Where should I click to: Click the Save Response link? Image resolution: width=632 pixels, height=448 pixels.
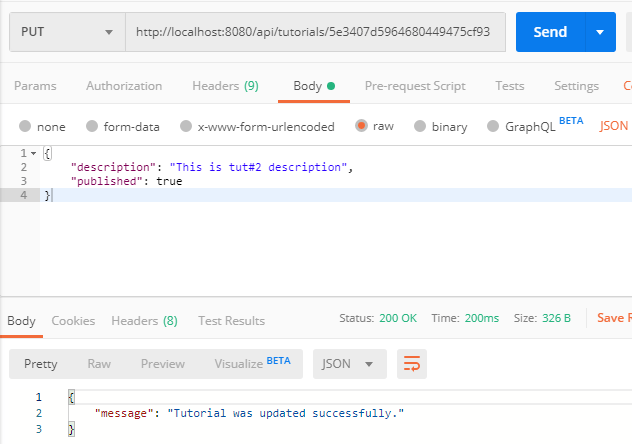pyautogui.click(x=614, y=318)
